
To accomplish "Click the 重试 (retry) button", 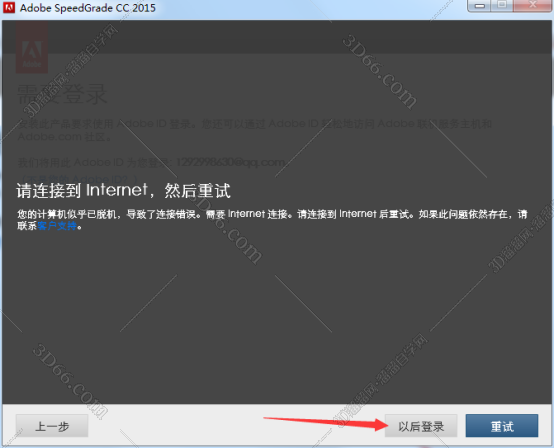I will tap(502, 426).
